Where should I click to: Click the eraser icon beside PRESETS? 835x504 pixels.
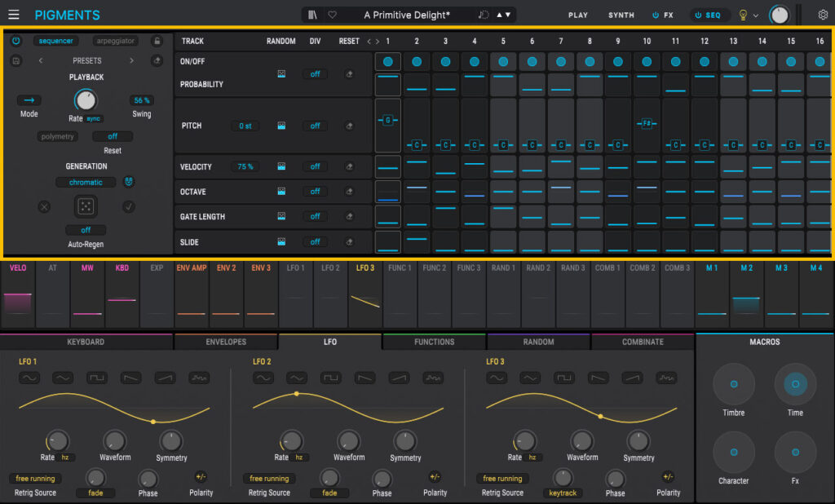pyautogui.click(x=157, y=60)
